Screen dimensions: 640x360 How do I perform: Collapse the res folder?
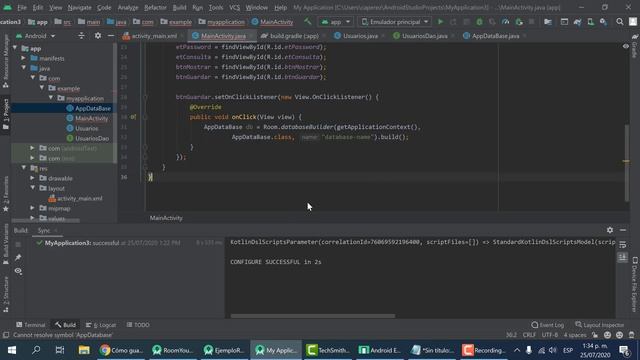click(24, 168)
